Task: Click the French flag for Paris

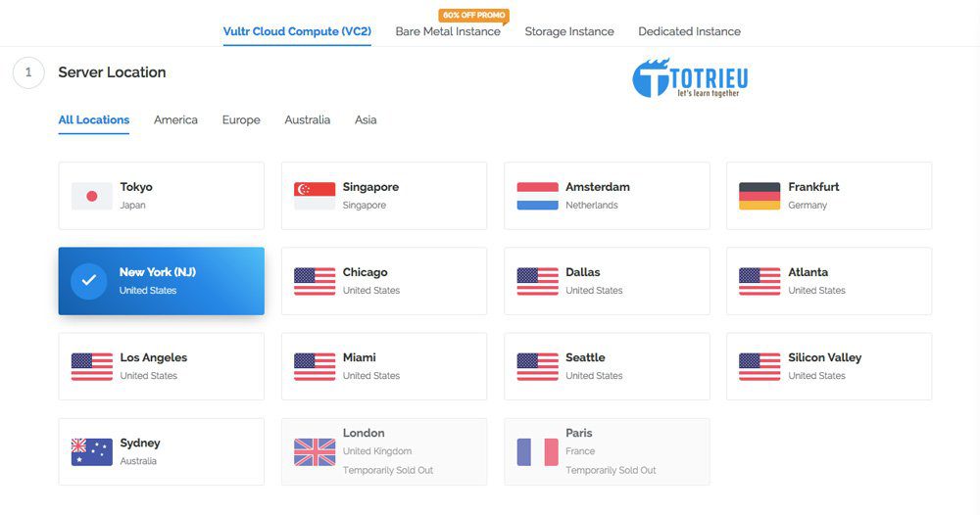Action: 537,451
